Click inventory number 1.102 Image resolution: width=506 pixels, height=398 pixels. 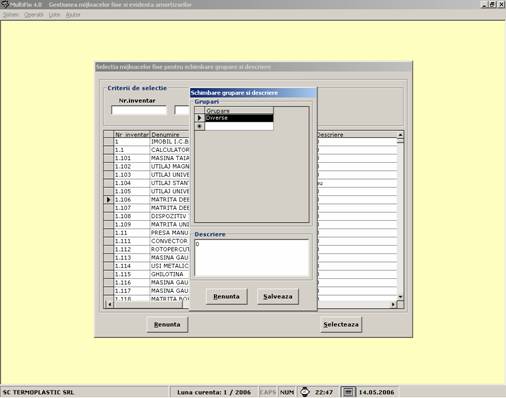point(132,167)
